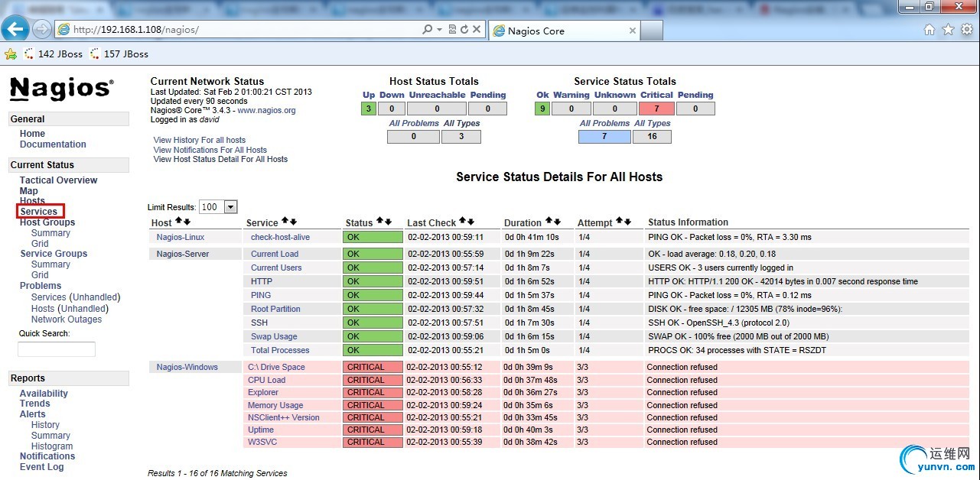Viewport: 980px width, 480px height.
Task: Stop loading with the address bar X icon
Action: click(477, 30)
